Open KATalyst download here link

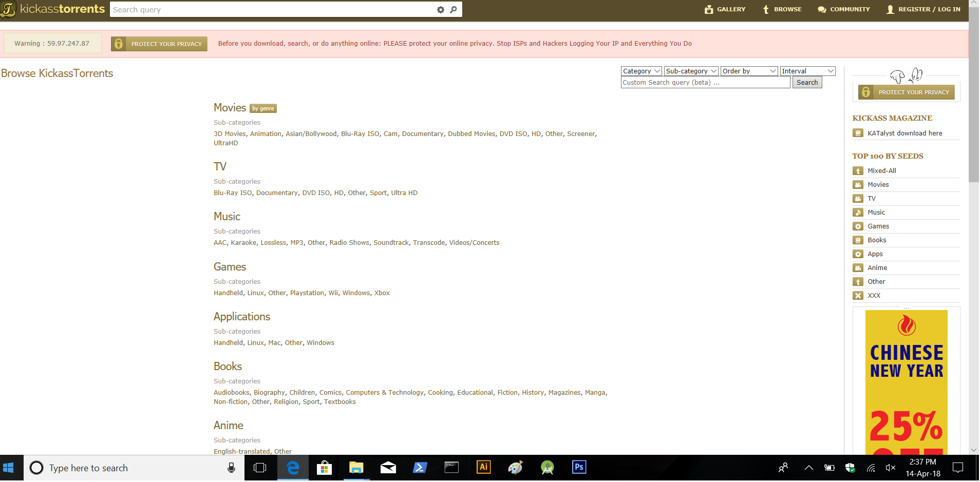coord(904,133)
